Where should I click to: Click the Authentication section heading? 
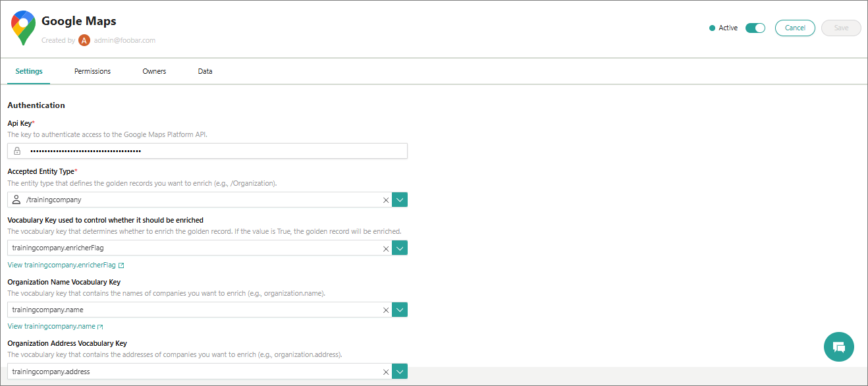click(36, 105)
